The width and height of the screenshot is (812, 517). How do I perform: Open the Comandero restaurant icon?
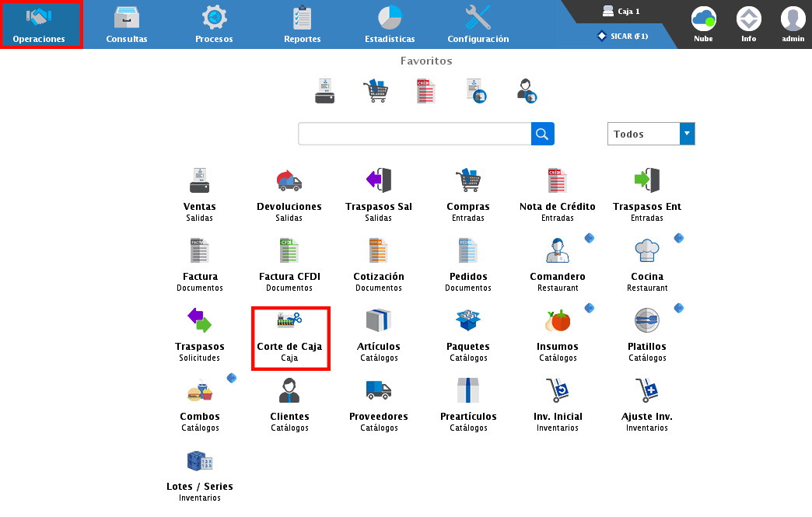557,251
